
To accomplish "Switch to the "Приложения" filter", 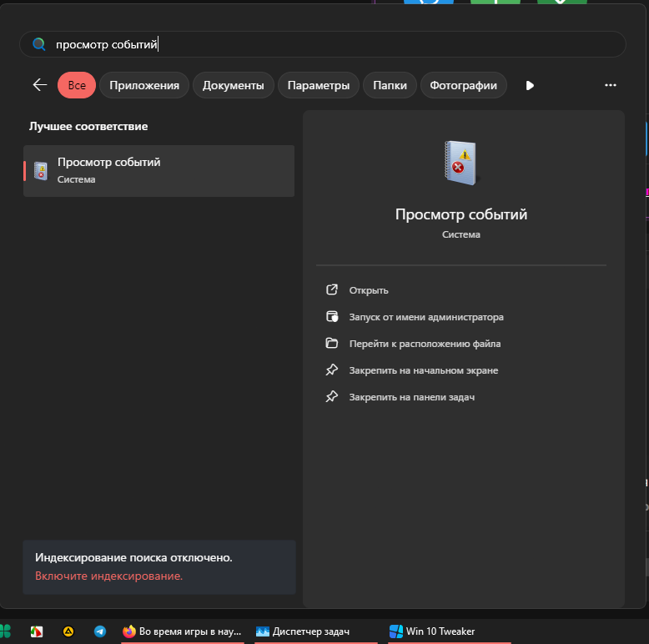I will (144, 85).
